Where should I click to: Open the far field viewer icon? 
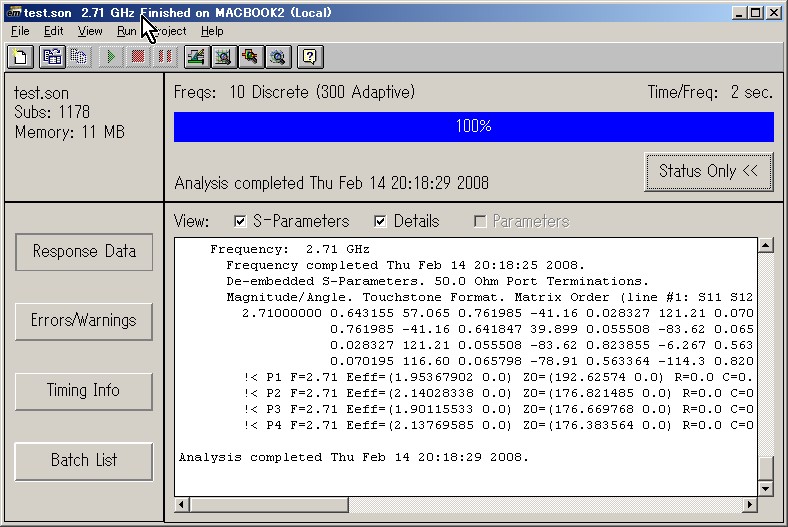pyautogui.click(x=278, y=56)
